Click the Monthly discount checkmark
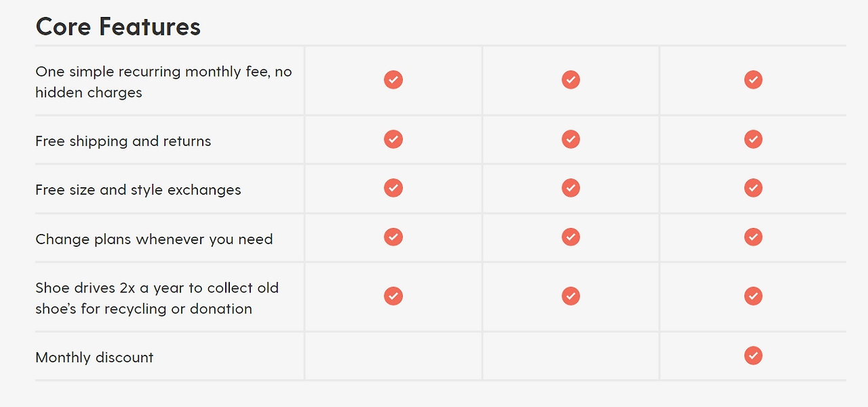 click(x=753, y=355)
